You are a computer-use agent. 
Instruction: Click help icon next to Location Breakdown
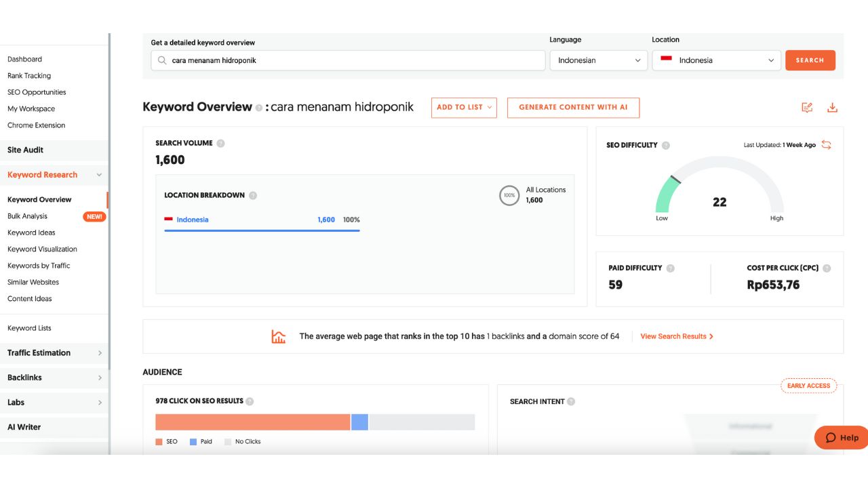(253, 195)
